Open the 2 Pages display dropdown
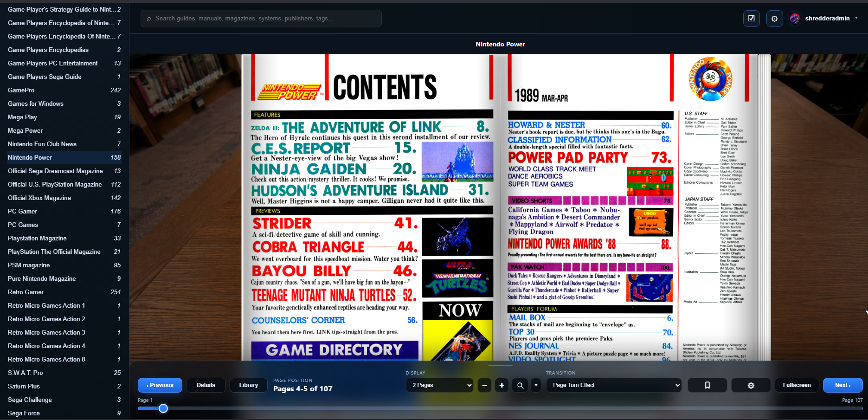Screen dimensions: 868x420 pos(440,385)
